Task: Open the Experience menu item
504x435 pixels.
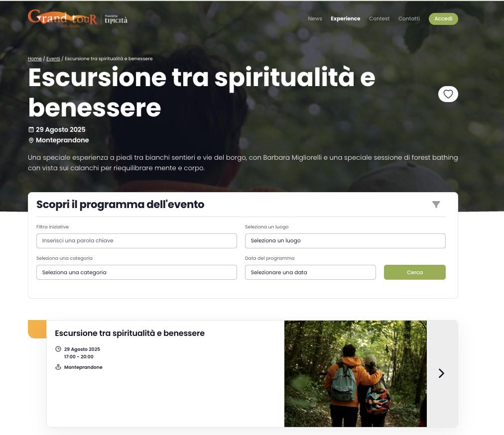Action: [x=346, y=18]
